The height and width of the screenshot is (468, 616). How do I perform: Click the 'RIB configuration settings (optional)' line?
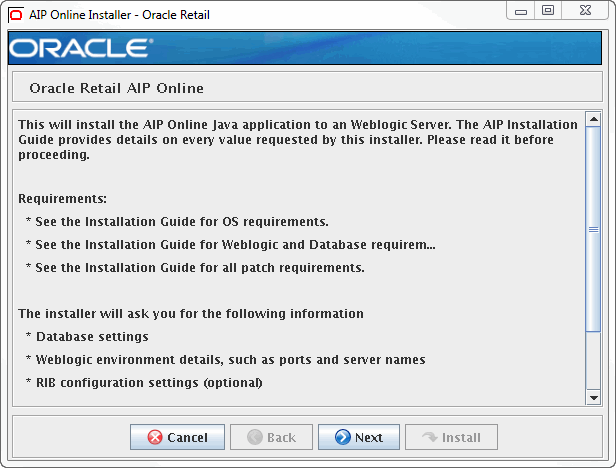(x=144, y=383)
